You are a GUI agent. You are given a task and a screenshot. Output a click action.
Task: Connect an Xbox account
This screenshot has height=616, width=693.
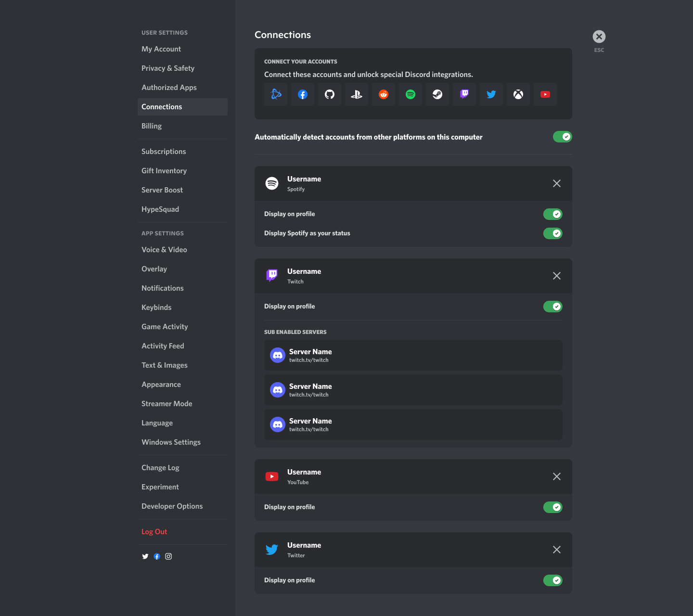[518, 94]
